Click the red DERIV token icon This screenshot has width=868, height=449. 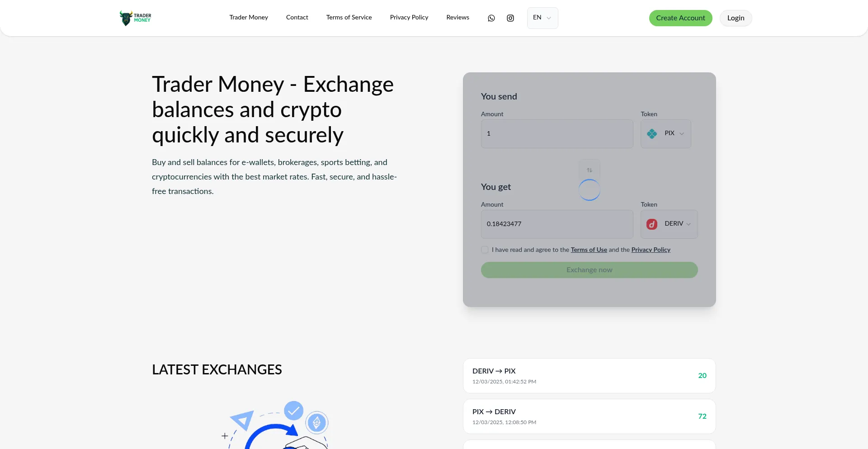(652, 224)
